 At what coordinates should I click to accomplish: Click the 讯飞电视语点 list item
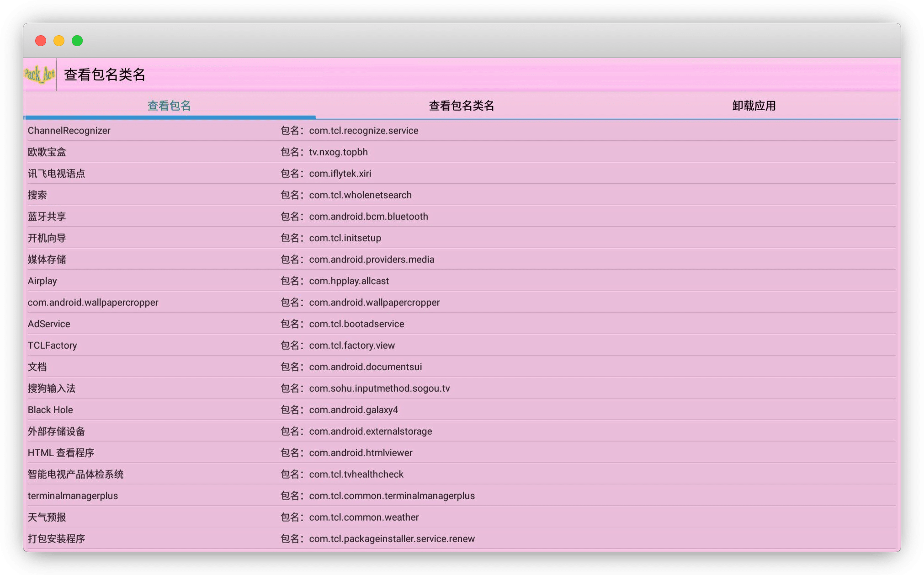coord(57,174)
